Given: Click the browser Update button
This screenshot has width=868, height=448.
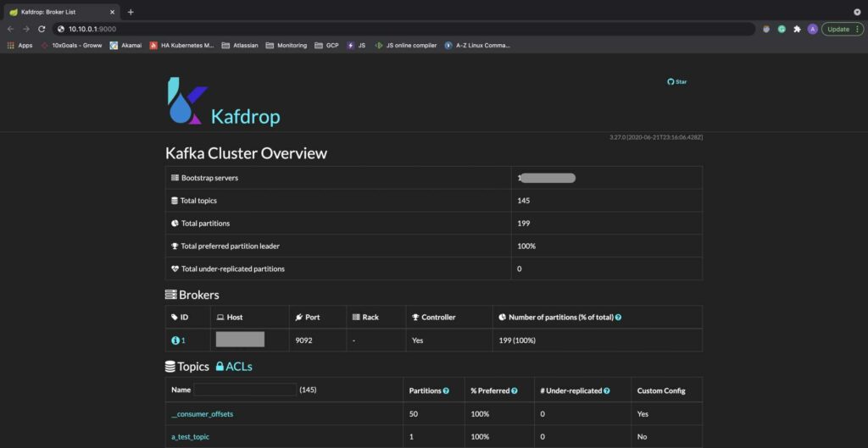Looking at the screenshot, I should tap(843, 29).
